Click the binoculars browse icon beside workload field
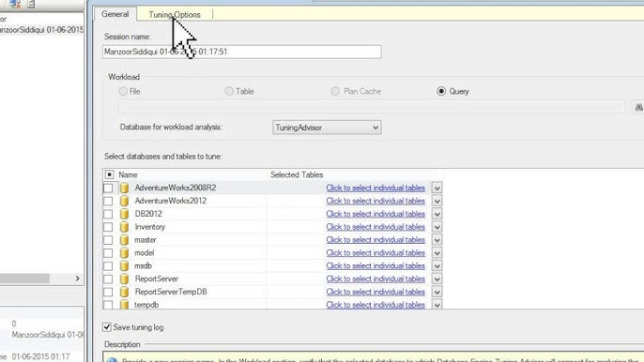 tap(639, 107)
